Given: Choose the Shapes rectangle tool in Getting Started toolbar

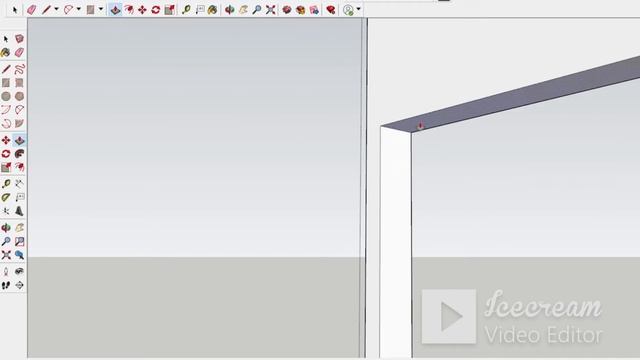Looking at the screenshot, I should click(x=90, y=9).
